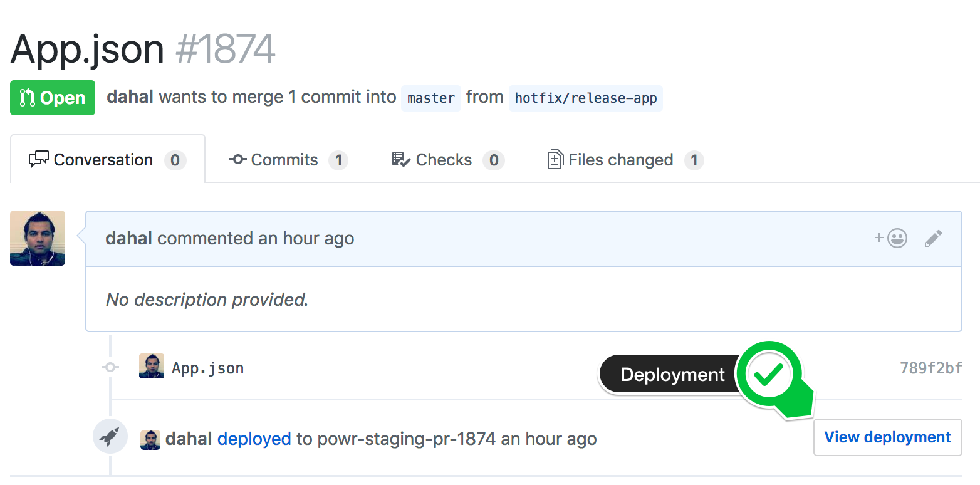This screenshot has width=980, height=485.
Task: Click the pencil icon to edit the comment
Action: click(x=933, y=238)
